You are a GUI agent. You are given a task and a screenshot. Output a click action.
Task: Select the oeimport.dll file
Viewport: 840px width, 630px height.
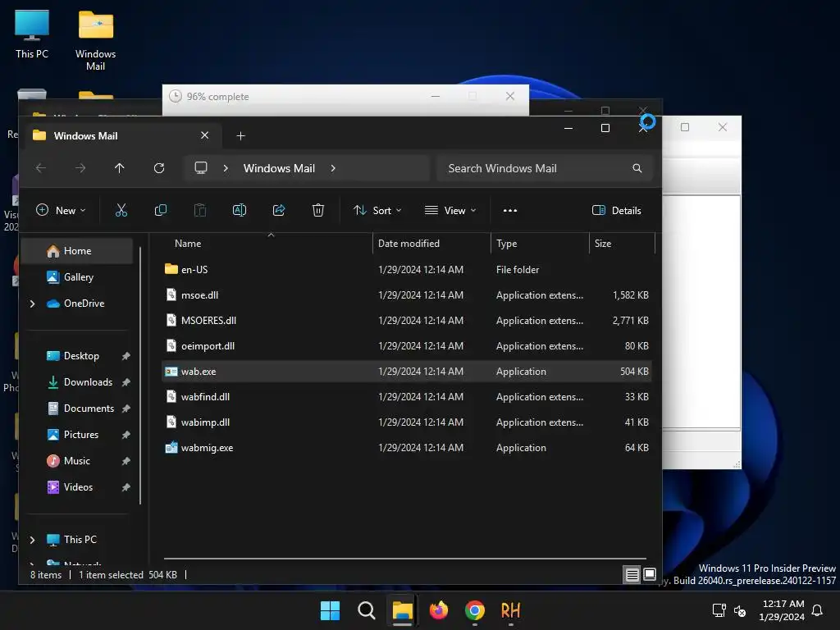407,346
